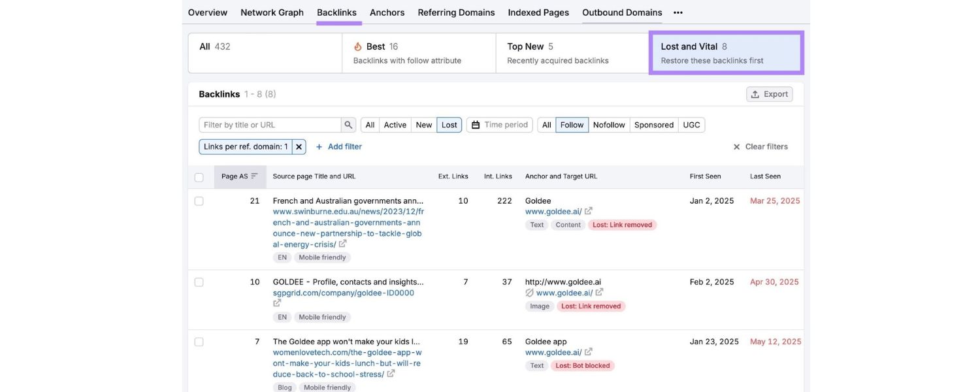Check the swinburne.edu.au backlink row checkbox

[195, 199]
